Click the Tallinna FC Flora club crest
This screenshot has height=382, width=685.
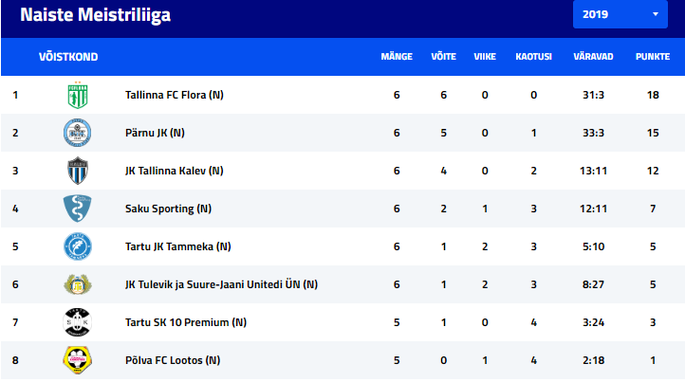pos(78,95)
